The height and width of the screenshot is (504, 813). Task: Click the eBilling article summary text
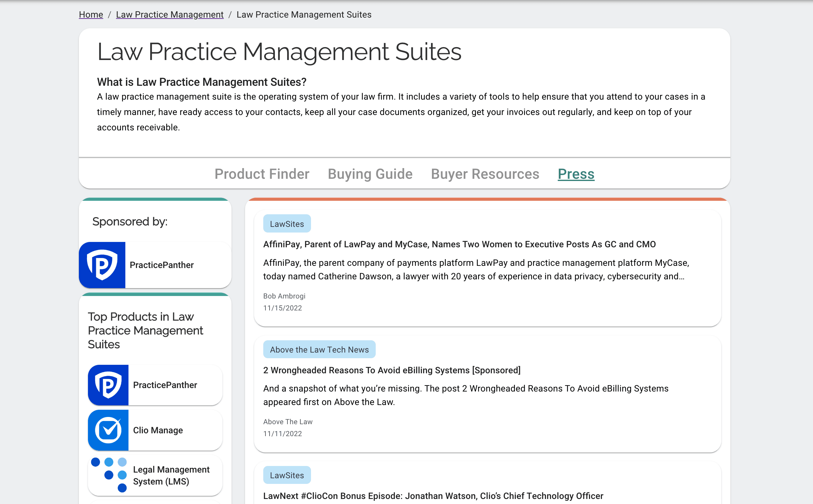(466, 395)
